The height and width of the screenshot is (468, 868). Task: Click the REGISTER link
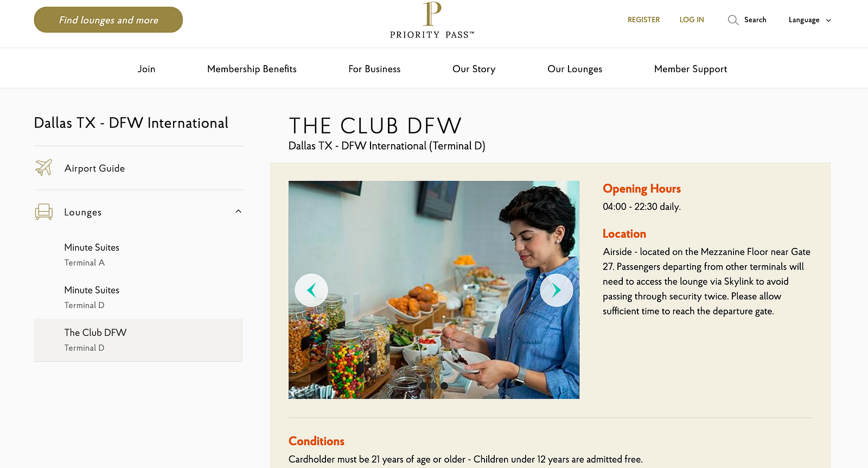(643, 20)
